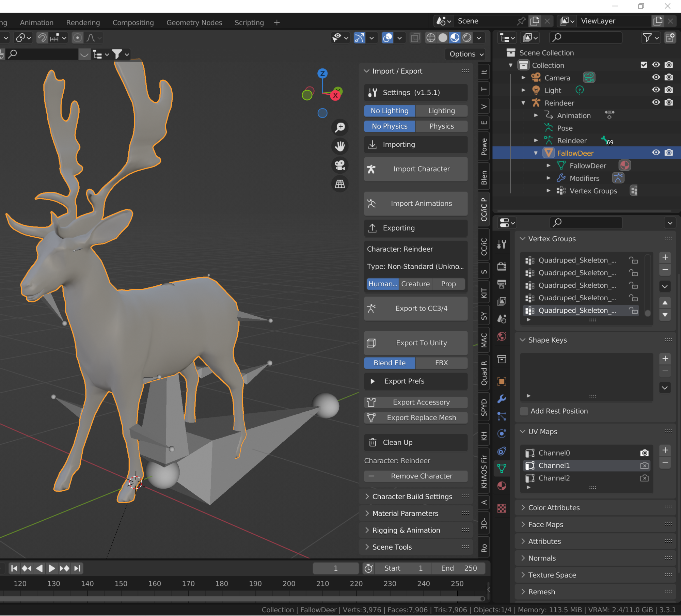The image size is (681, 616).
Task: Open the Geometry Nodes workspace tab
Action: [x=194, y=22]
